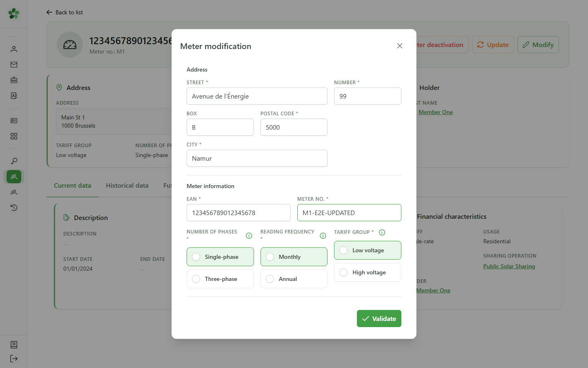Open the user profile sidebar icon

14,49
